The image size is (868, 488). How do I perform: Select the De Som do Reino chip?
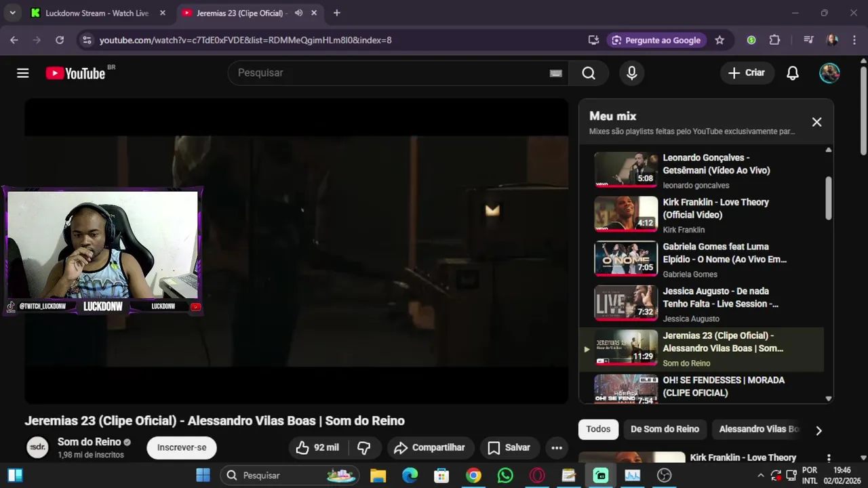point(665,429)
